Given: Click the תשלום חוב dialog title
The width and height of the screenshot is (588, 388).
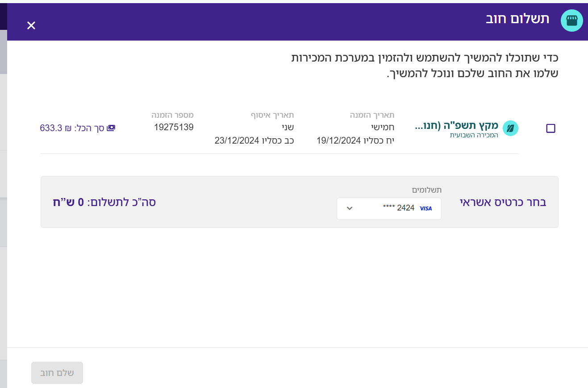Looking at the screenshot, I should point(517,19).
